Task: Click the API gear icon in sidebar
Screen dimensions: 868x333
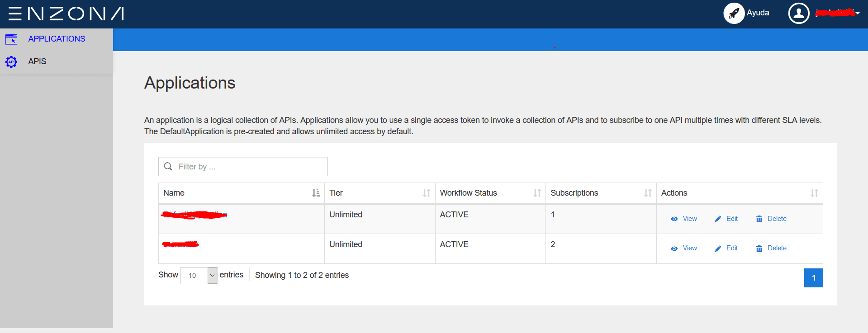Action: (11, 62)
